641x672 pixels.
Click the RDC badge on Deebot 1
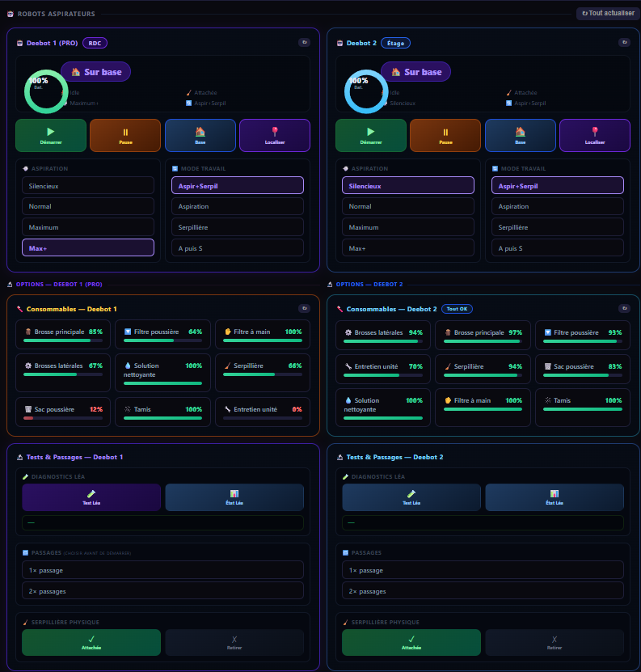click(x=95, y=43)
